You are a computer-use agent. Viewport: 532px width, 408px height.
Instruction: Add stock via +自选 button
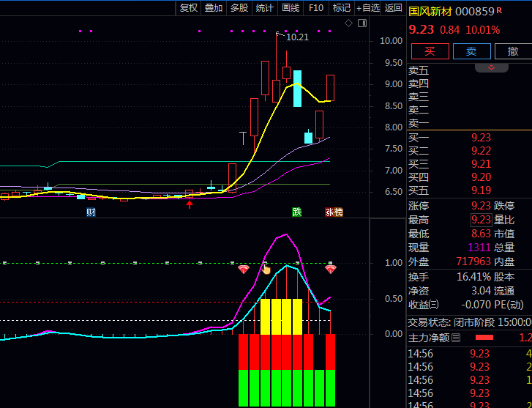tap(368, 8)
